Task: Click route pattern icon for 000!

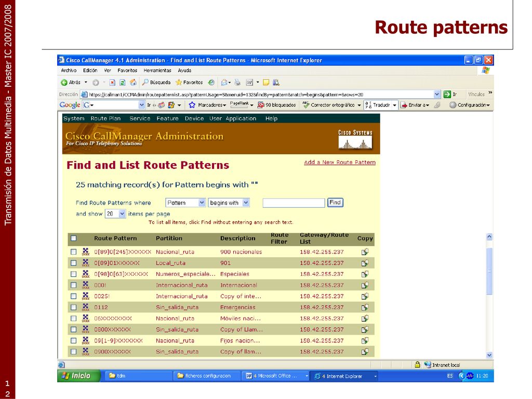Action: pos(86,285)
